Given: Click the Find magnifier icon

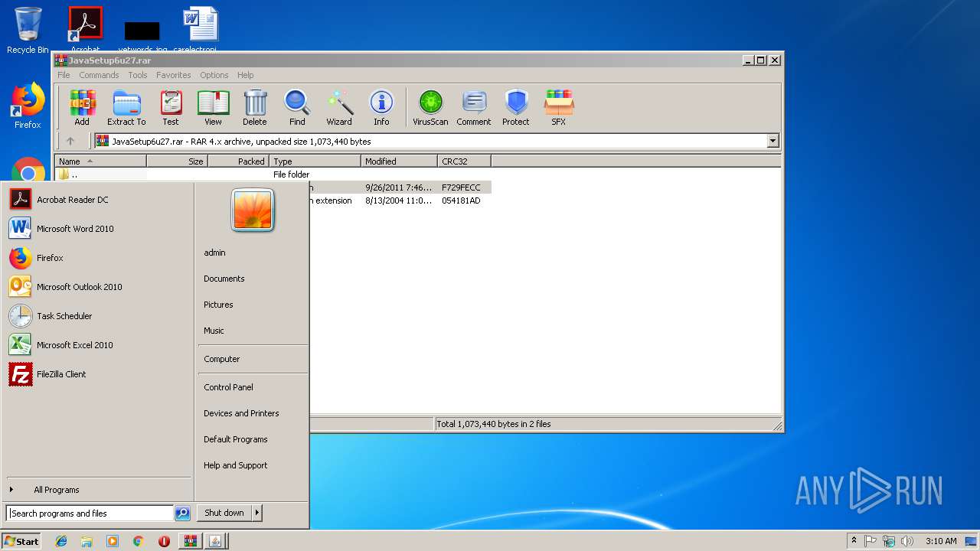Looking at the screenshot, I should (x=297, y=108).
